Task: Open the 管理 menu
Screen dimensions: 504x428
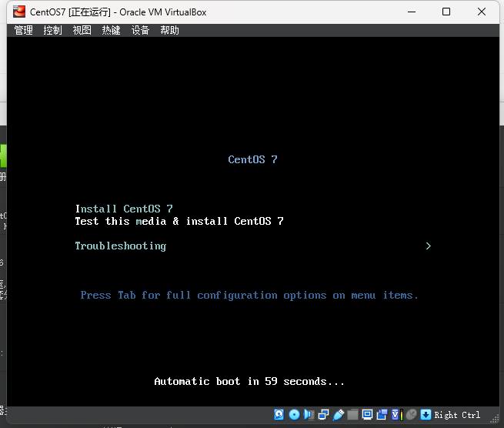Action: click(23, 30)
